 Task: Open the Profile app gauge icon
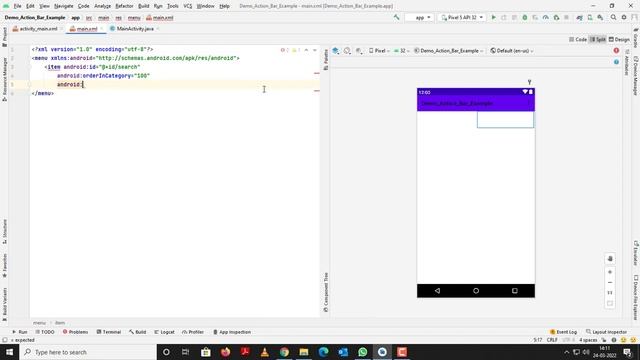pyautogui.click(x=546, y=18)
